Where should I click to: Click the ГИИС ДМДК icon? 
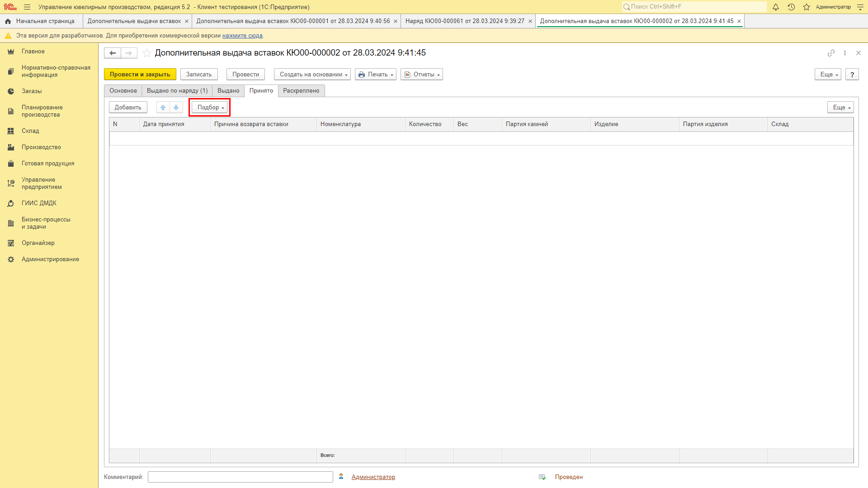[x=11, y=203]
